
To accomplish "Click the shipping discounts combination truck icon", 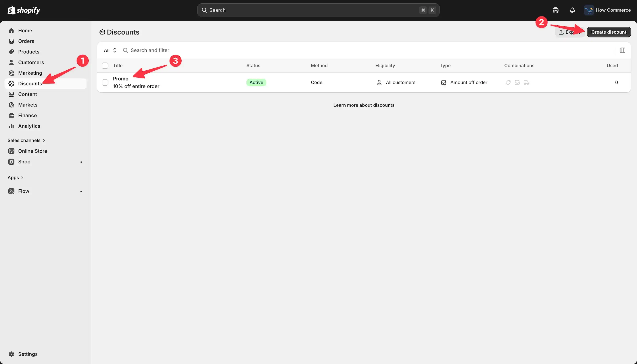I will (526, 82).
